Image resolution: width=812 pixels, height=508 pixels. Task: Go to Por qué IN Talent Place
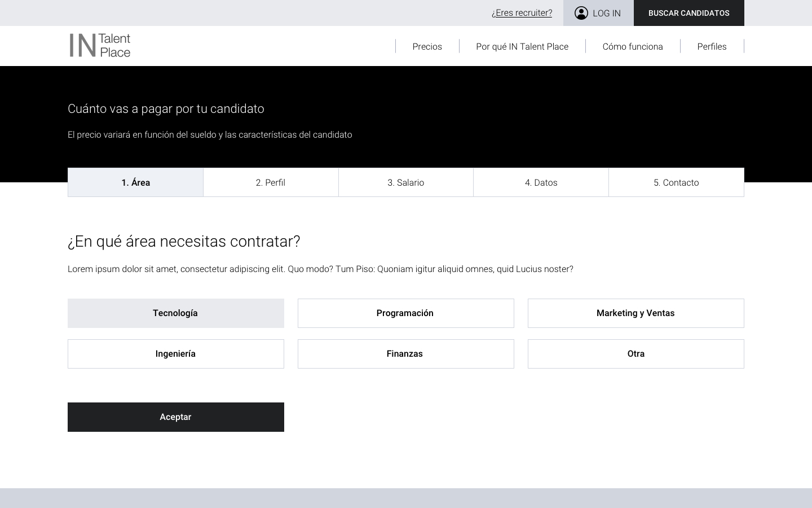522,46
